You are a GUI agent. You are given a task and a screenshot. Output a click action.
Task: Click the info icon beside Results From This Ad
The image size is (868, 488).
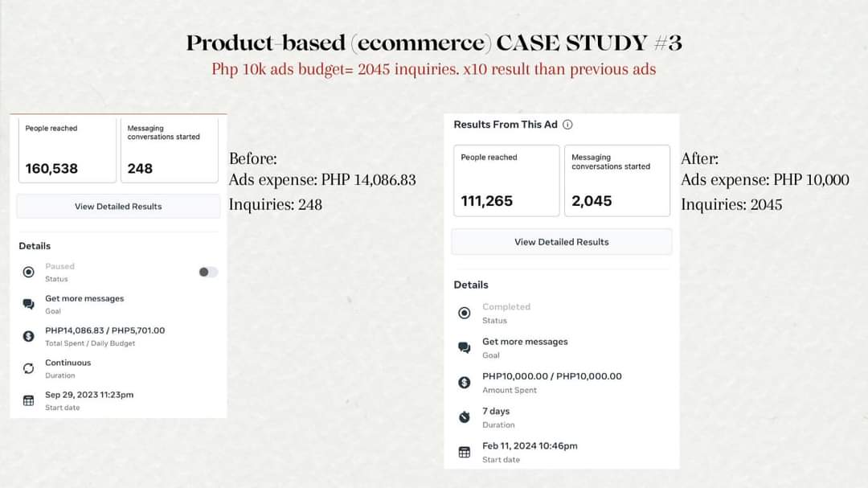(567, 125)
